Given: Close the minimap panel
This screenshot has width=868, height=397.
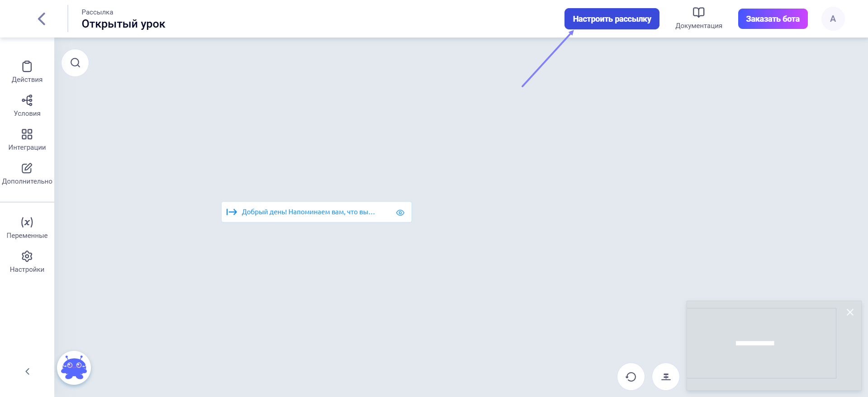Looking at the screenshot, I should (x=850, y=312).
